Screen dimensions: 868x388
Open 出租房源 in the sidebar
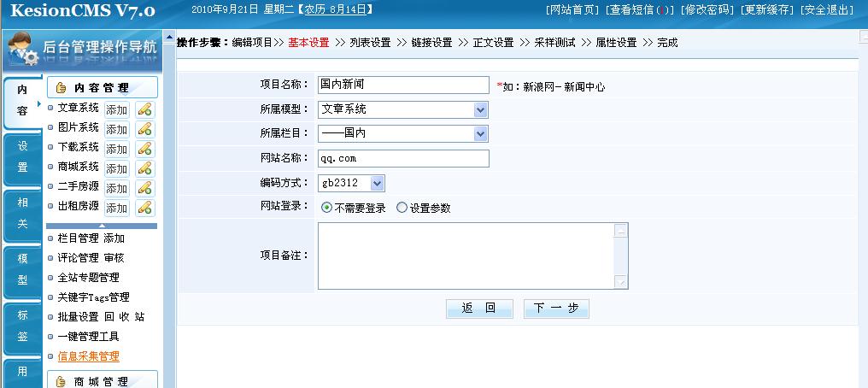[78, 206]
